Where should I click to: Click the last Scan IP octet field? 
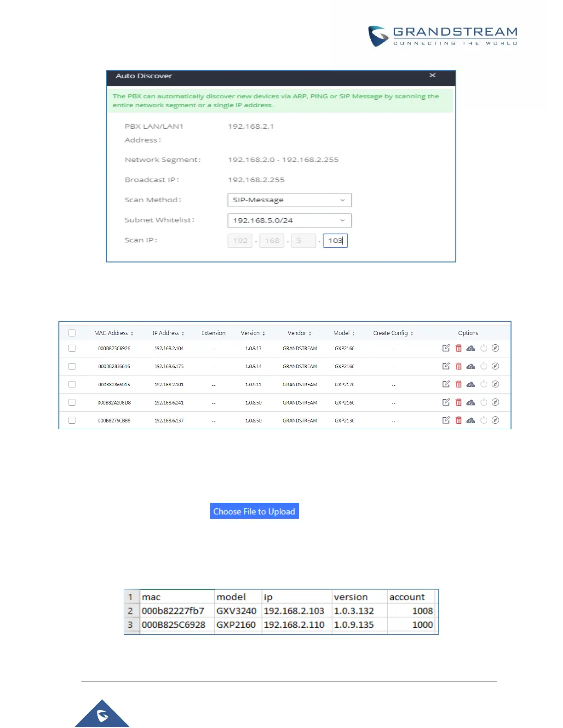pos(335,240)
